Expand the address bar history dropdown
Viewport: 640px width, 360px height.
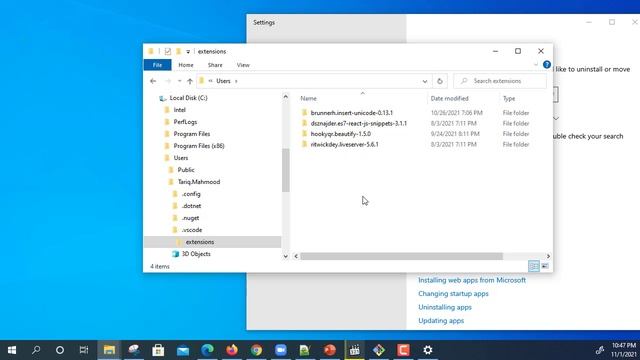point(425,81)
